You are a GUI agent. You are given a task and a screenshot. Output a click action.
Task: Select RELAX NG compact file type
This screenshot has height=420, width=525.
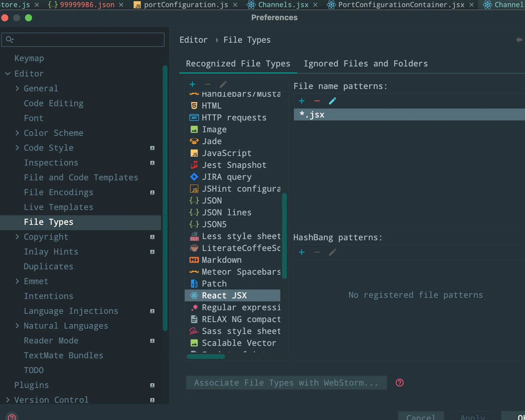click(x=233, y=319)
